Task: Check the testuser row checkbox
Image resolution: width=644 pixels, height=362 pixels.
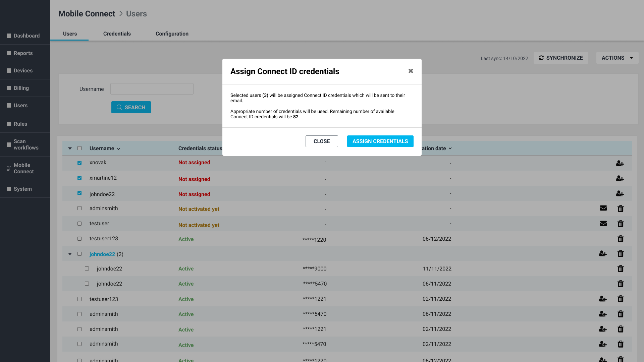Action: click(x=79, y=223)
